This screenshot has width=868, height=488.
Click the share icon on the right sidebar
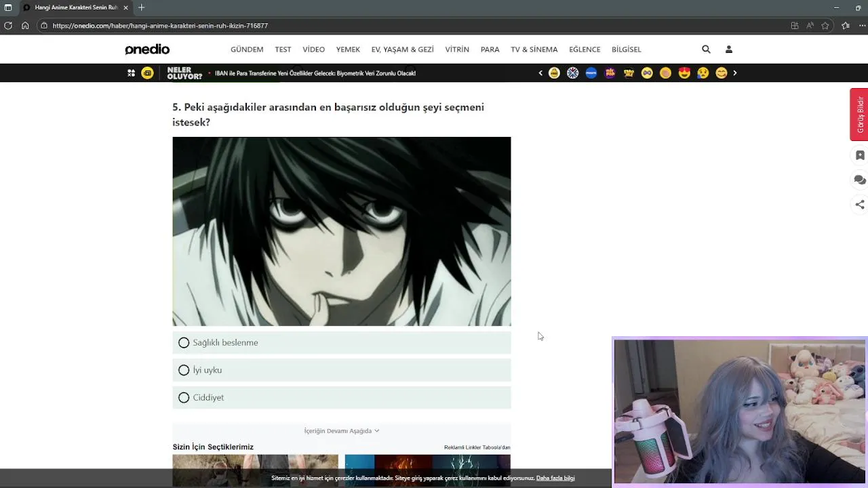860,204
